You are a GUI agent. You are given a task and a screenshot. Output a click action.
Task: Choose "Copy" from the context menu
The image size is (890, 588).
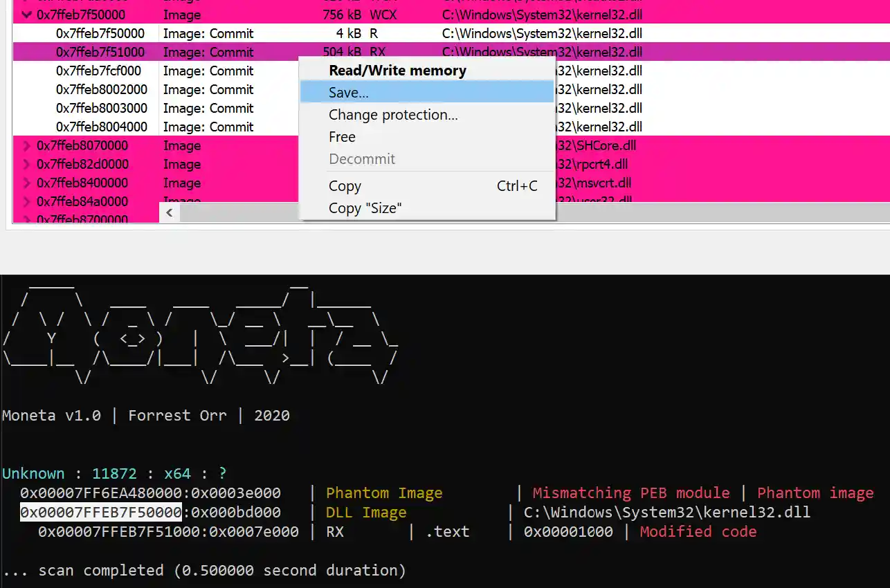point(345,185)
